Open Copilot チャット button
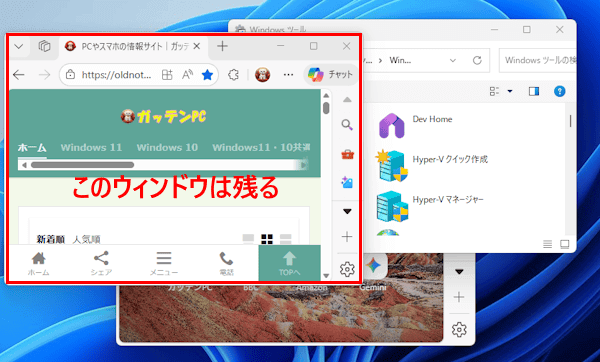Viewport: 600px width, 362px height. (331, 74)
